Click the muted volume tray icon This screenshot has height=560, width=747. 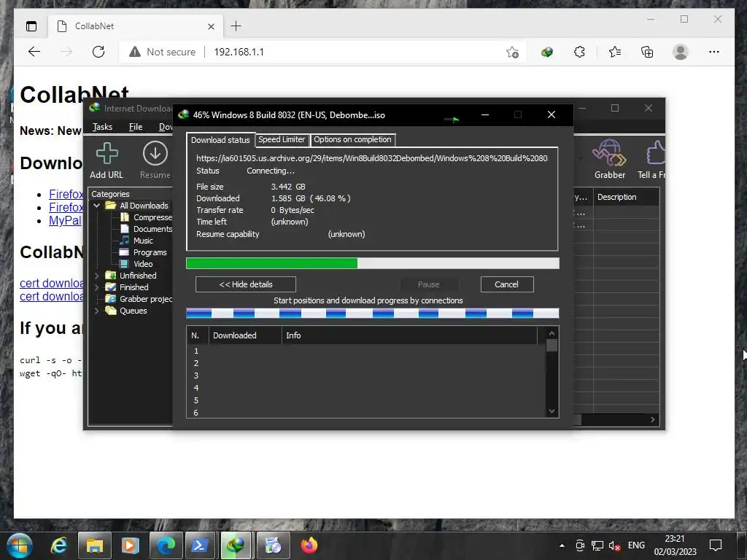coord(614,545)
